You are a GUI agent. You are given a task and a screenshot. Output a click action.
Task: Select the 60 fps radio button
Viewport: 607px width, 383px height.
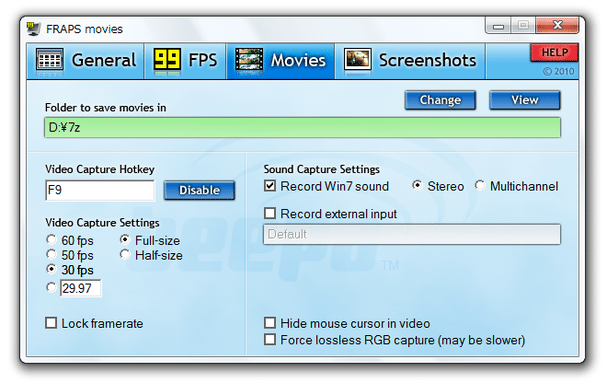pyautogui.click(x=51, y=240)
